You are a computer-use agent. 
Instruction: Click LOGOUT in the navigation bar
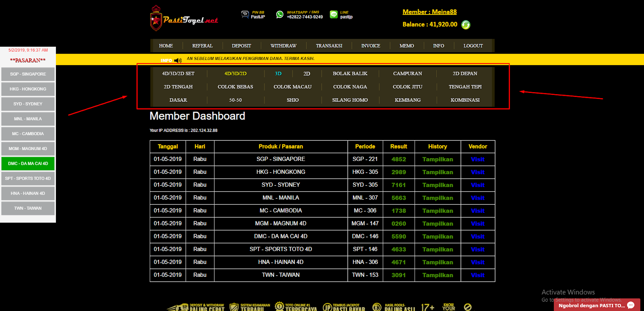[x=473, y=46]
